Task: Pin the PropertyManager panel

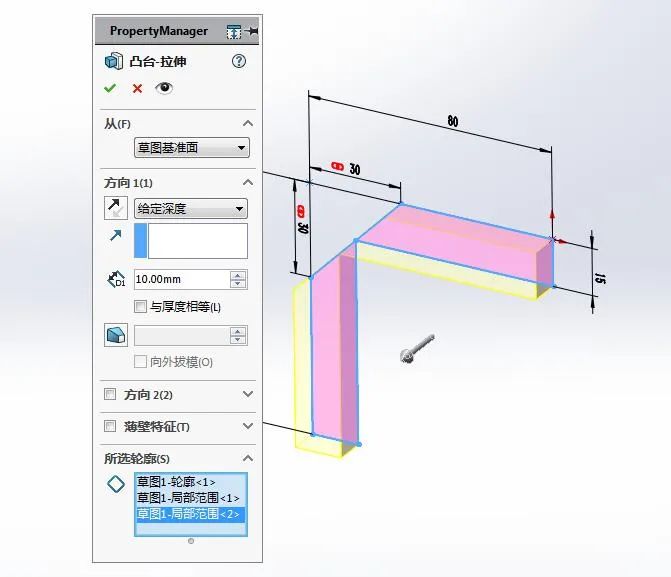Action: pos(252,31)
